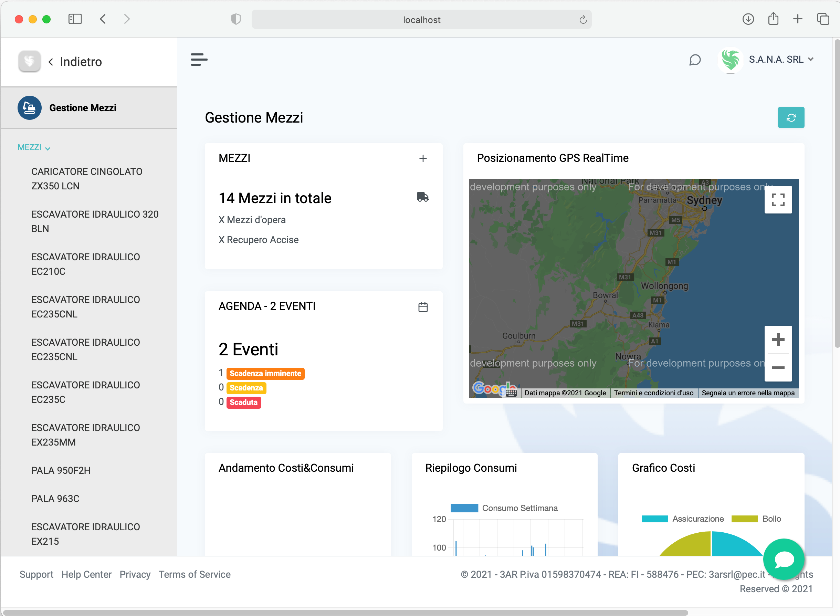This screenshot has width=840, height=616.
Task: Click the Sydney marker on map
Action: [704, 209]
